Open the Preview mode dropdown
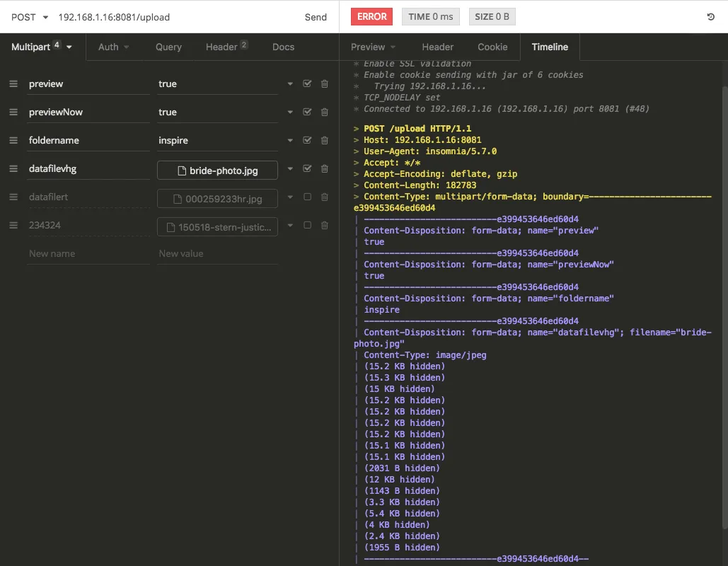Viewport: 728px width, 566px height. pyautogui.click(x=373, y=47)
